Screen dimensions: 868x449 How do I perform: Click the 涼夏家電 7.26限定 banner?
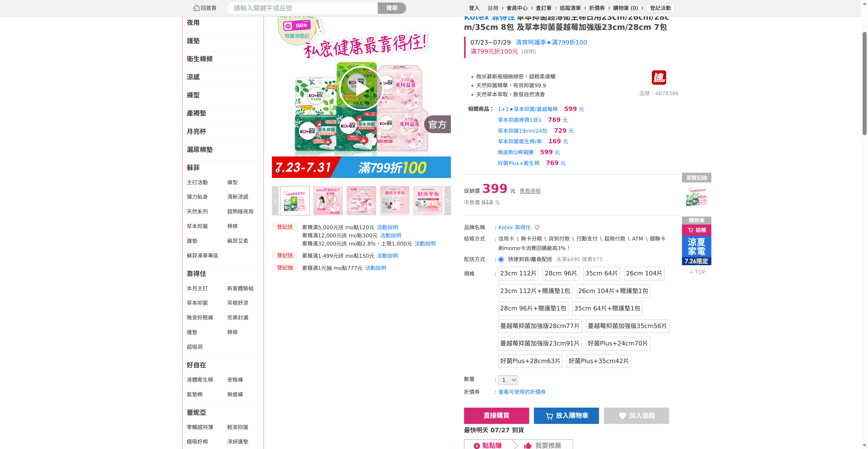click(696, 250)
